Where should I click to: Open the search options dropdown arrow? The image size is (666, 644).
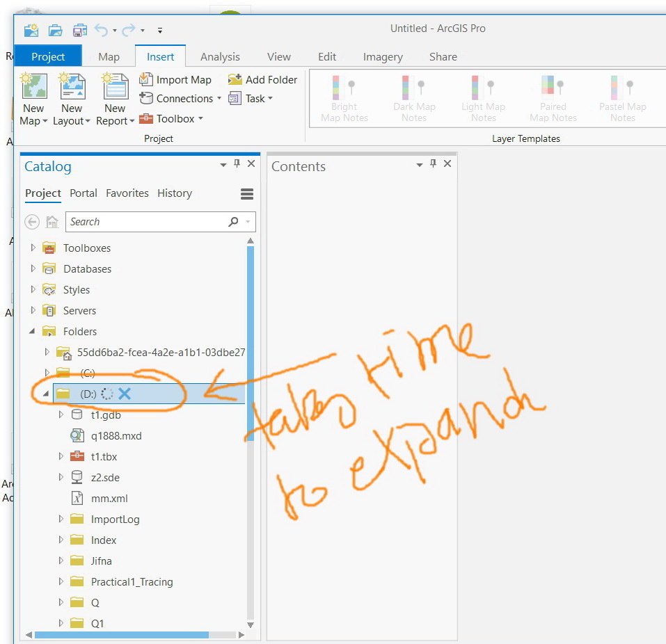[248, 222]
